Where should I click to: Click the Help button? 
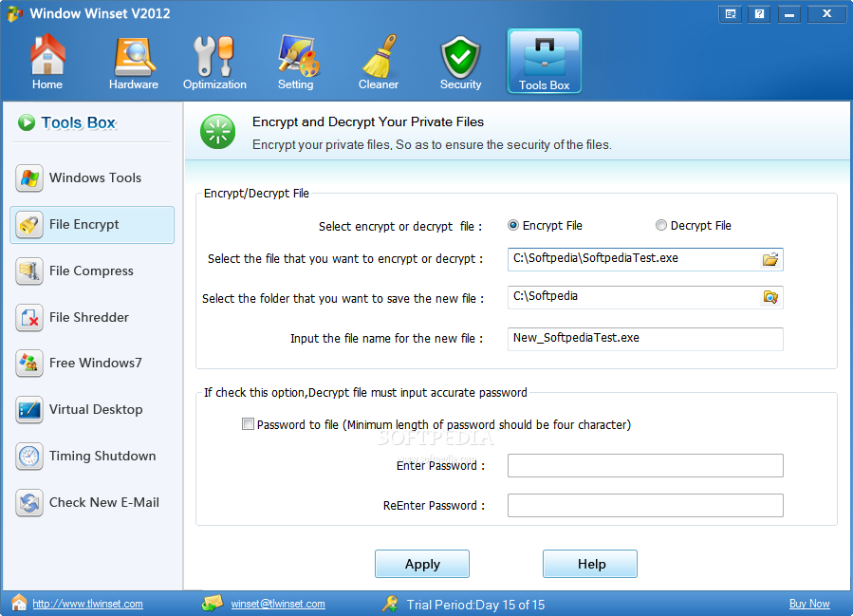pyautogui.click(x=590, y=564)
